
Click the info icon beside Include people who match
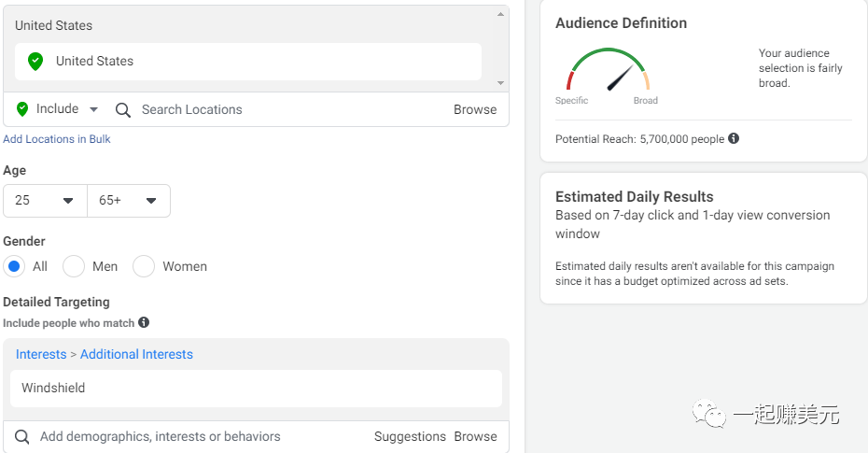tap(144, 322)
